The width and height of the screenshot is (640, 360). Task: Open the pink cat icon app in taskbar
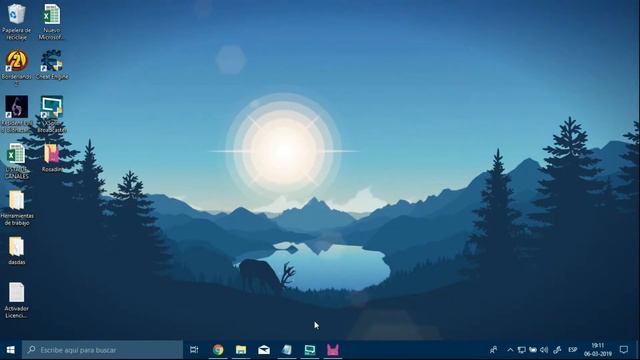coord(333,350)
